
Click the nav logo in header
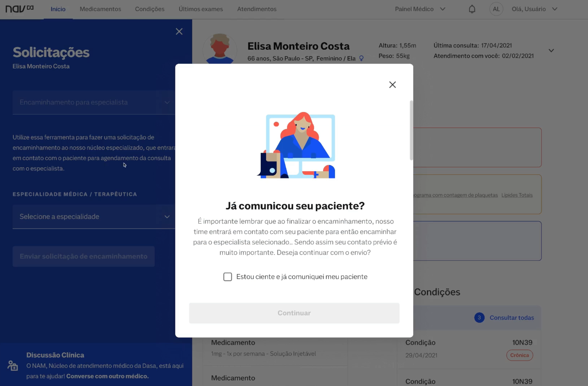click(20, 9)
